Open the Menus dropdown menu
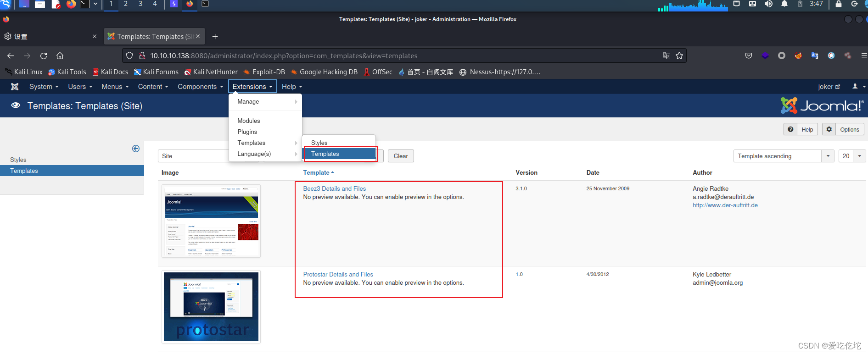This screenshot has width=868, height=354. tap(115, 87)
